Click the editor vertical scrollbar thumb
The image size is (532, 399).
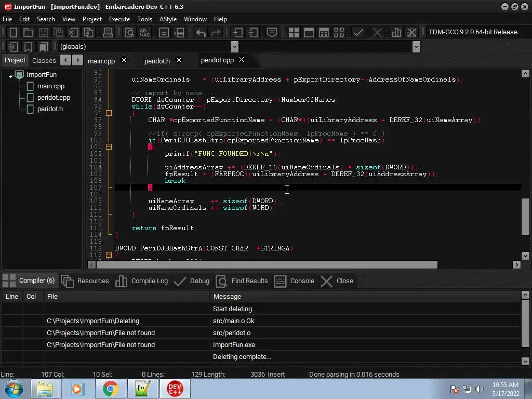525,217
